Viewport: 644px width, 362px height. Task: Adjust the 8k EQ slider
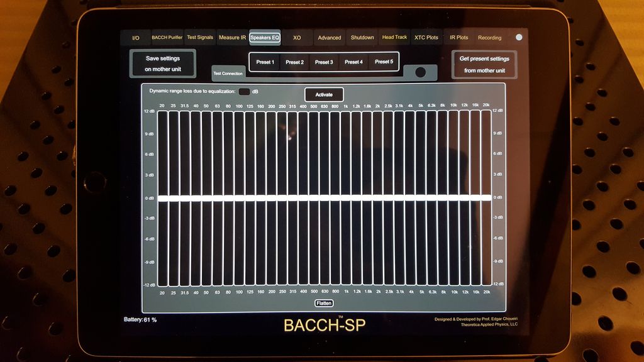tap(443, 198)
